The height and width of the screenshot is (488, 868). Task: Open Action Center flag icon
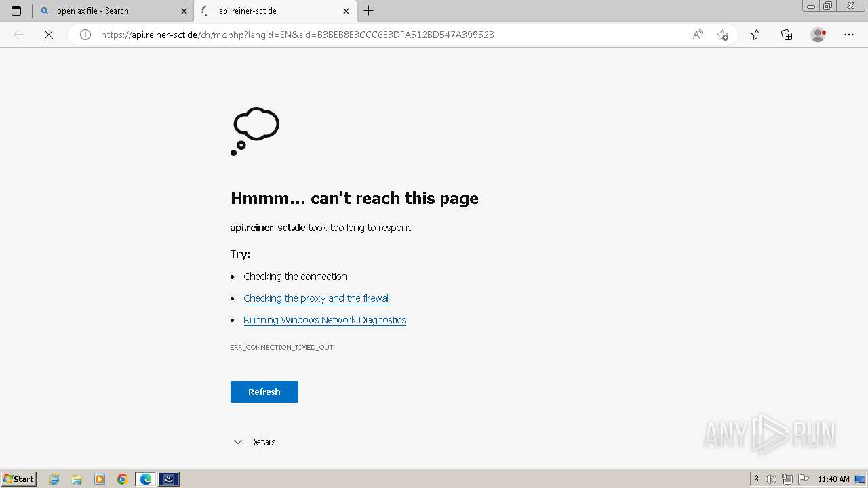(804, 479)
